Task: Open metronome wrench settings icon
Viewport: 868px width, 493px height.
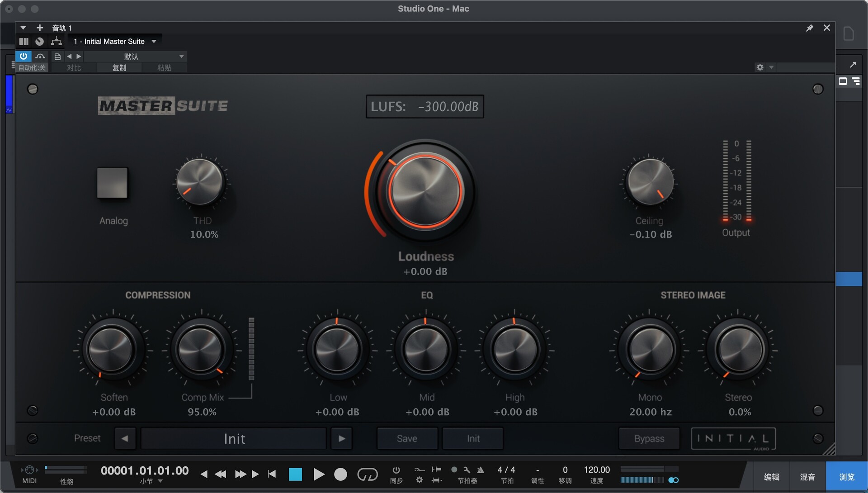Action: (x=467, y=470)
